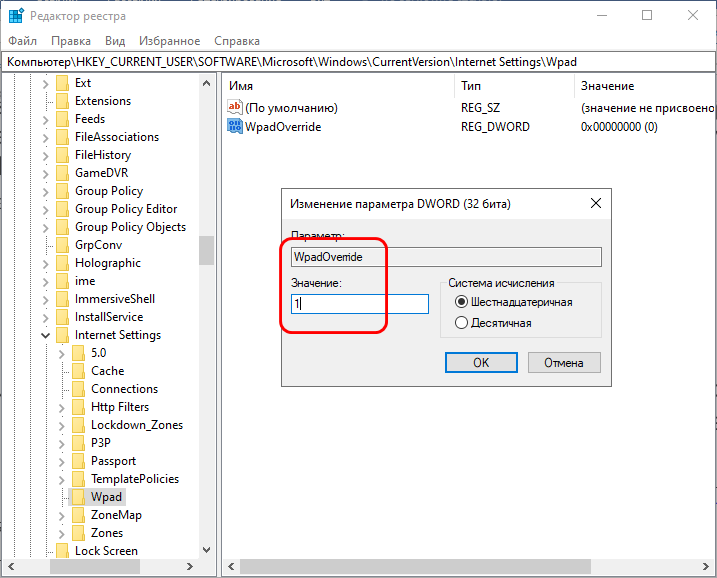This screenshot has width=717, height=578.
Task: Click the default string value ab icon
Action: click(235, 107)
